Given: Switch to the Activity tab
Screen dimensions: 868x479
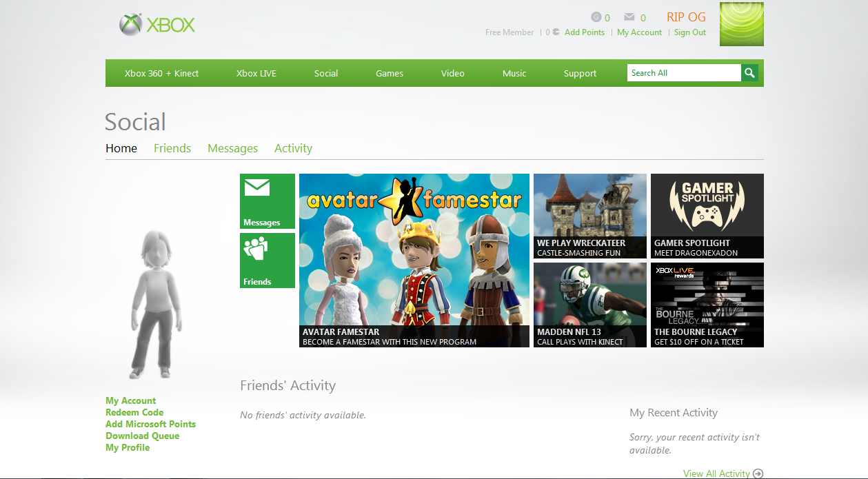Looking at the screenshot, I should tap(293, 148).
